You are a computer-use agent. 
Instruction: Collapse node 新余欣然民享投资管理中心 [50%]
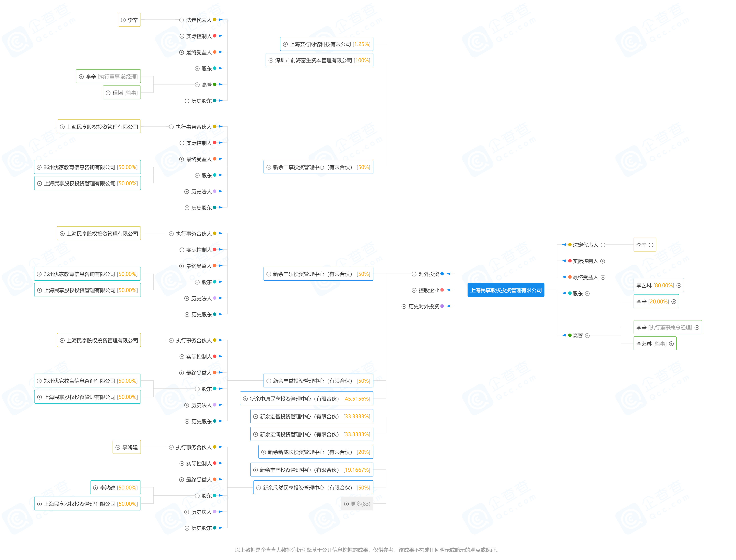(x=258, y=488)
